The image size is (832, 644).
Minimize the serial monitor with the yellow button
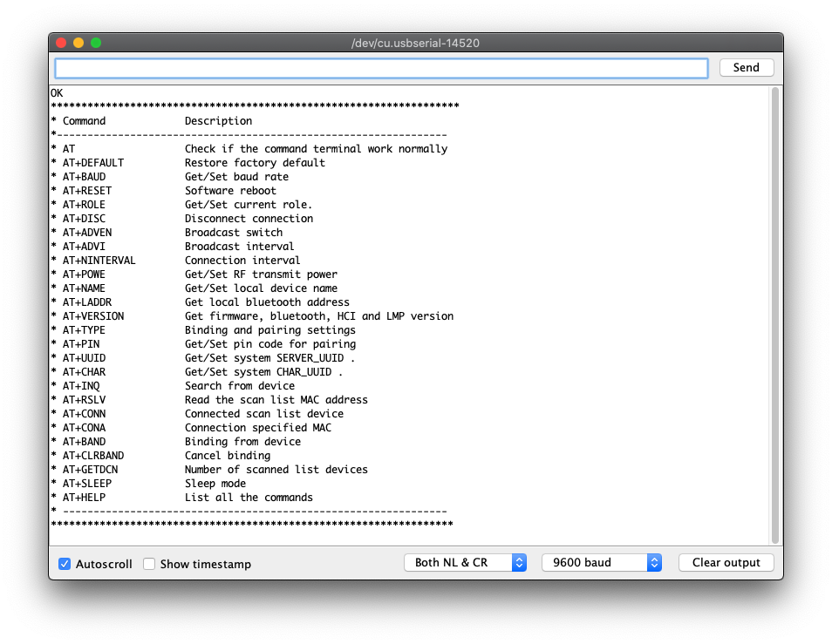pyautogui.click(x=78, y=43)
